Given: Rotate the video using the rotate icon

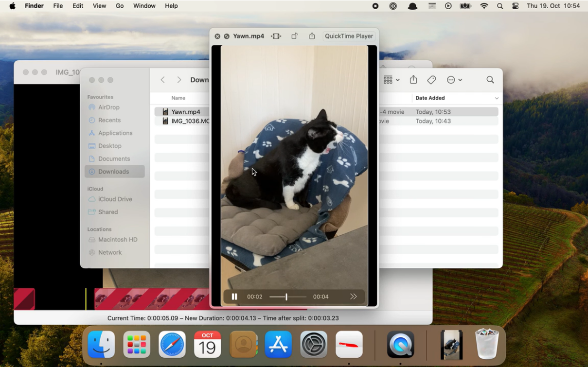Looking at the screenshot, I should [x=295, y=36].
